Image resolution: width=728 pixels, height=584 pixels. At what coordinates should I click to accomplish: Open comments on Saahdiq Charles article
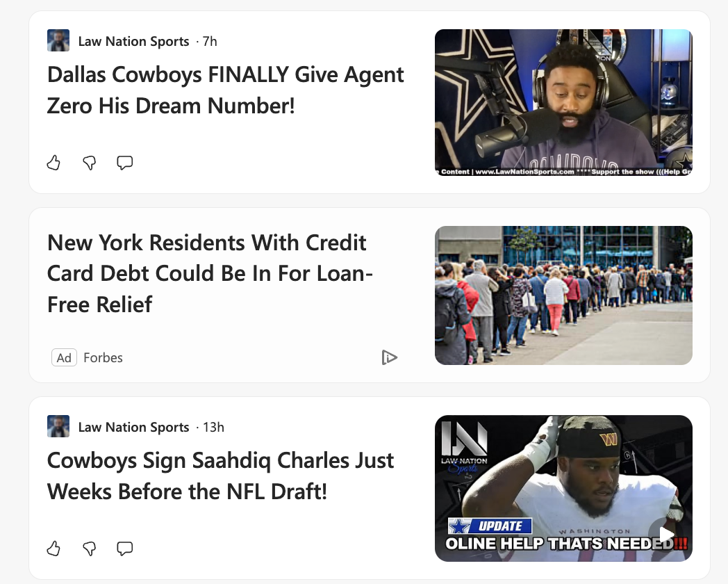pyautogui.click(x=124, y=549)
